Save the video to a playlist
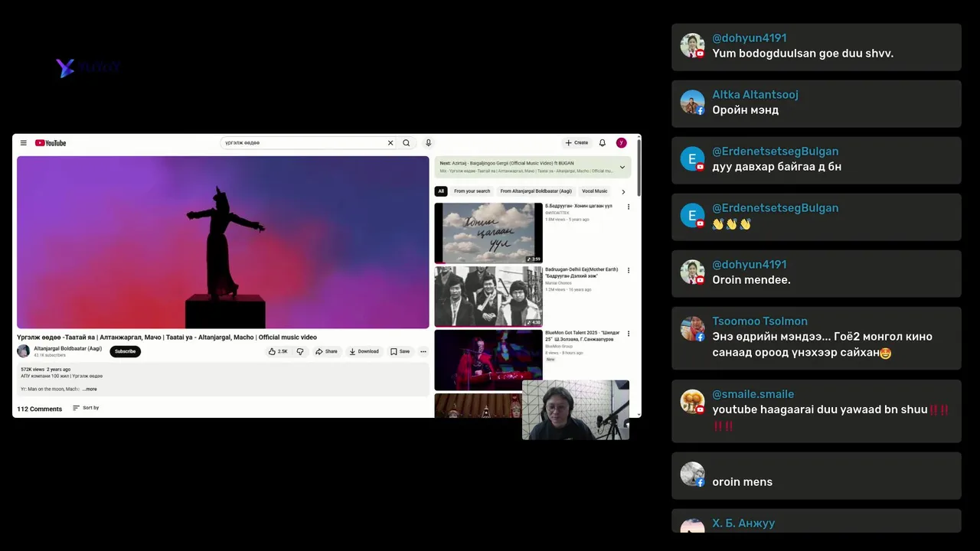Viewport: 980px width, 551px height. coord(400,352)
